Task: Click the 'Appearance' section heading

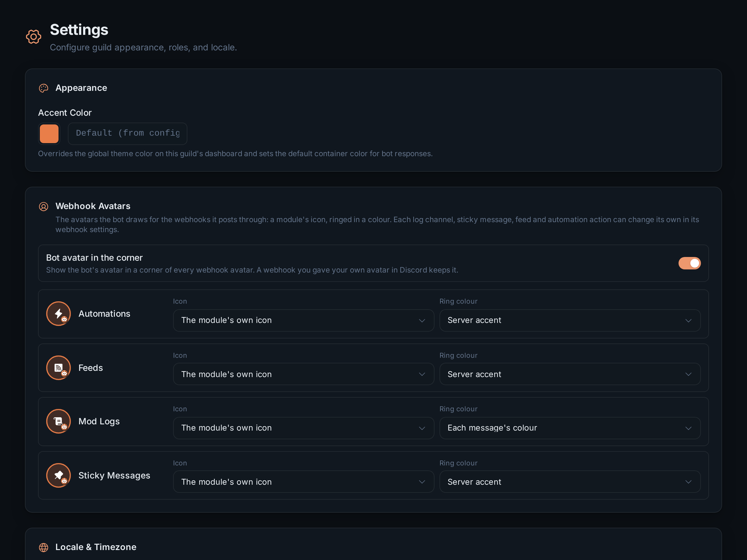Action: (x=81, y=88)
